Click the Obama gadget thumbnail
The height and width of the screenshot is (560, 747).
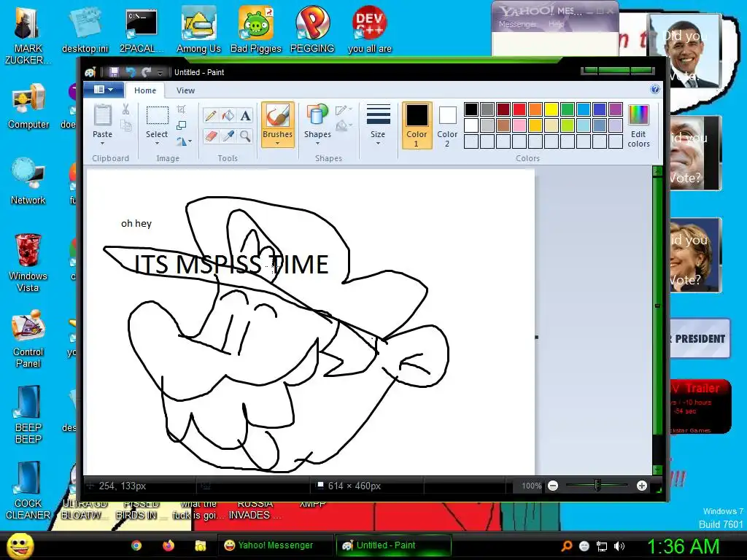(685, 52)
